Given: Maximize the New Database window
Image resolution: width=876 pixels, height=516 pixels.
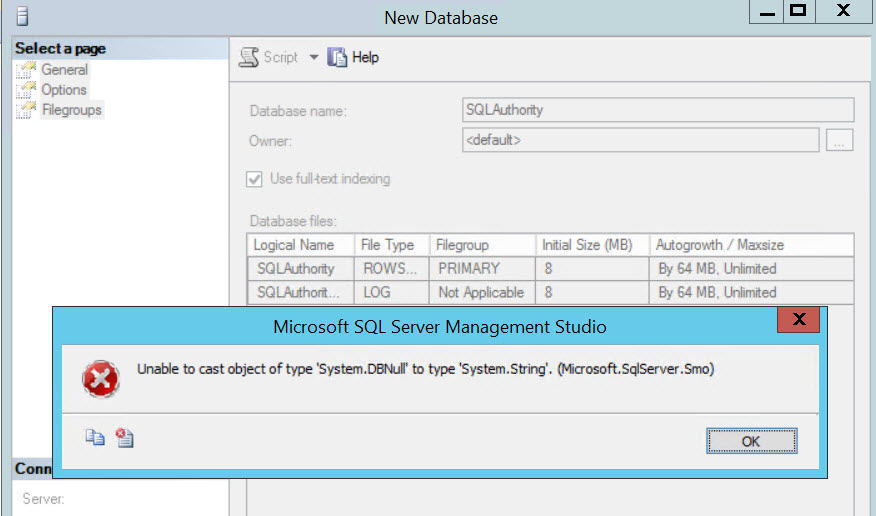Looking at the screenshot, I should (x=799, y=12).
